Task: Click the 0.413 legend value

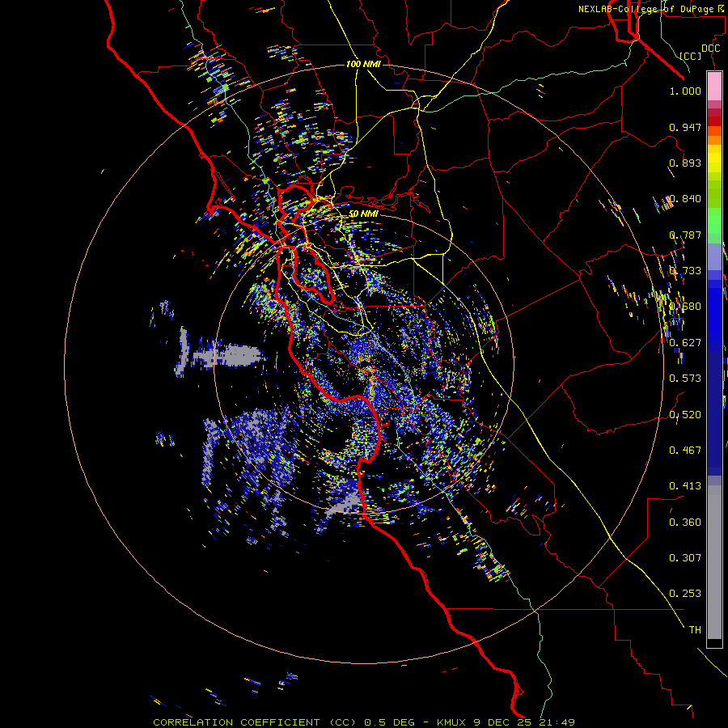Action: [x=685, y=486]
